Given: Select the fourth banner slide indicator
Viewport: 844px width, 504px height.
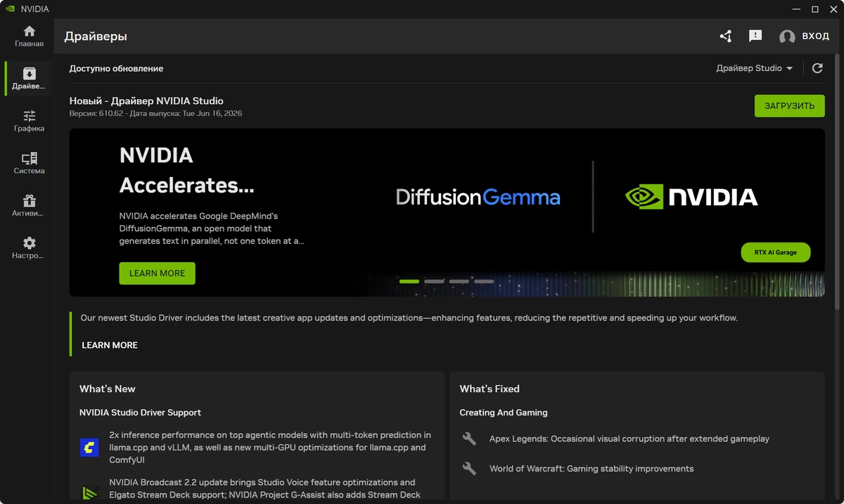Looking at the screenshot, I should click(484, 281).
